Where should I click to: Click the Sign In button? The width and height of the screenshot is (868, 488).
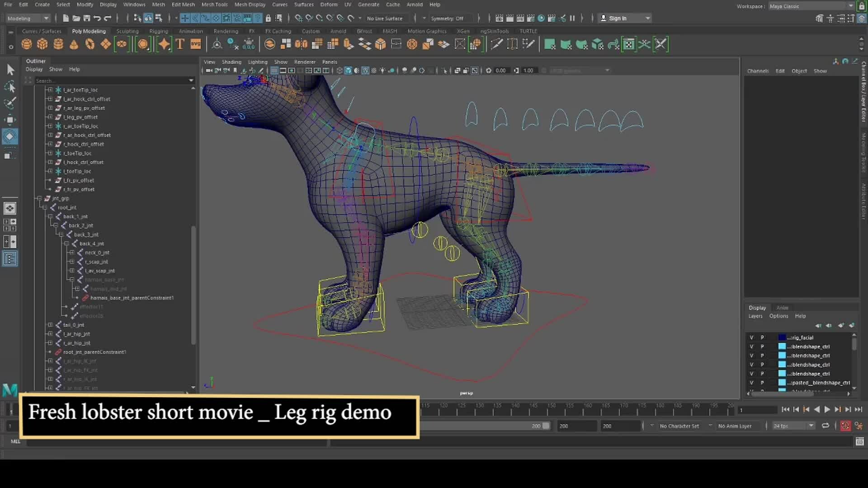click(619, 18)
